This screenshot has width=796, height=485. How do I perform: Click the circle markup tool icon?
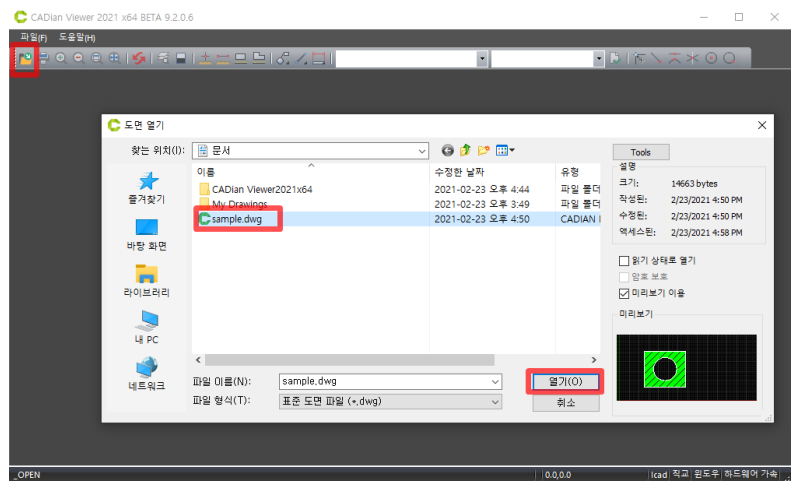tap(283, 58)
